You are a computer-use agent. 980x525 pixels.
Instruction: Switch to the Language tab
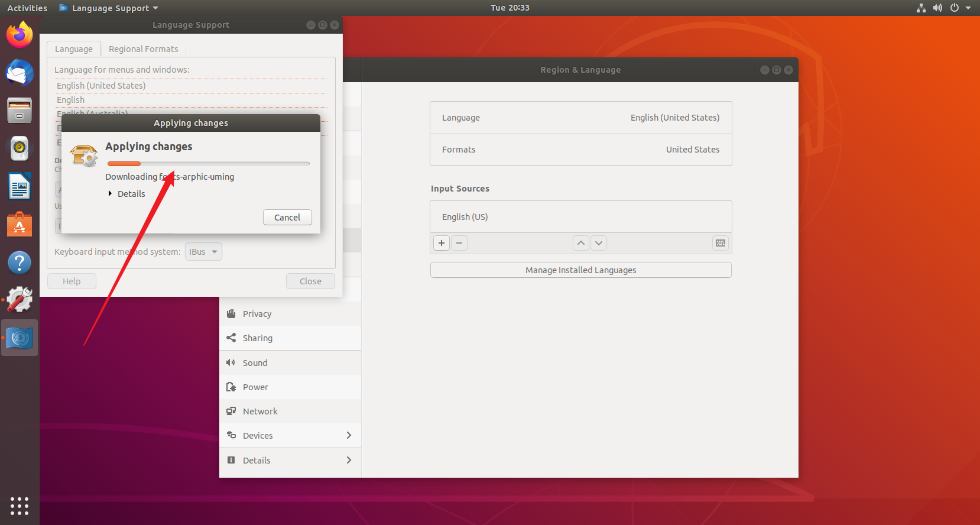tap(74, 49)
